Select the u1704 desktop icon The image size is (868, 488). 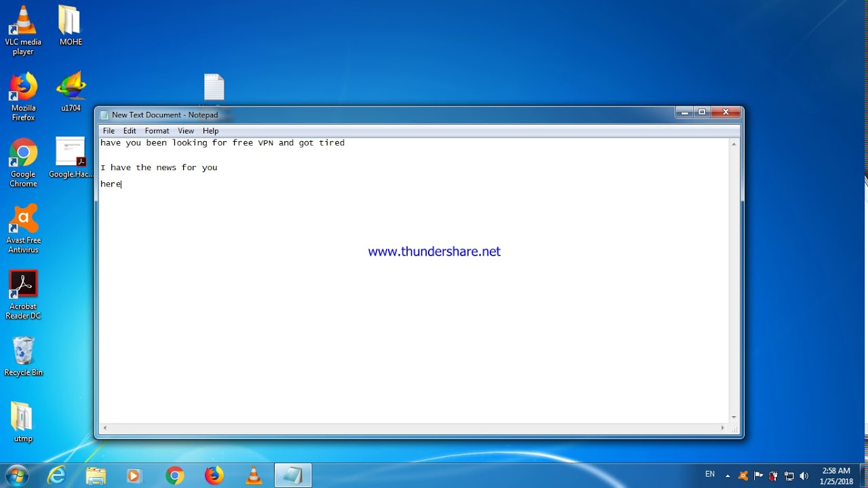pyautogui.click(x=71, y=92)
